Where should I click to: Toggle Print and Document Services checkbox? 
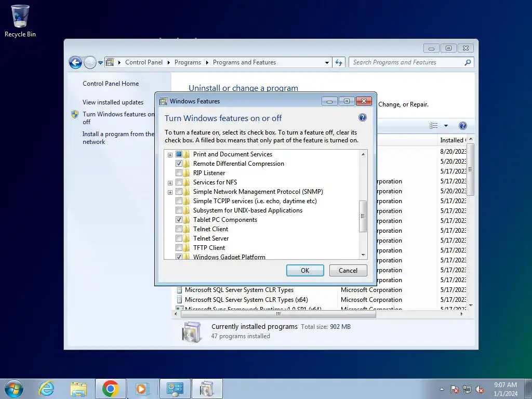point(179,154)
